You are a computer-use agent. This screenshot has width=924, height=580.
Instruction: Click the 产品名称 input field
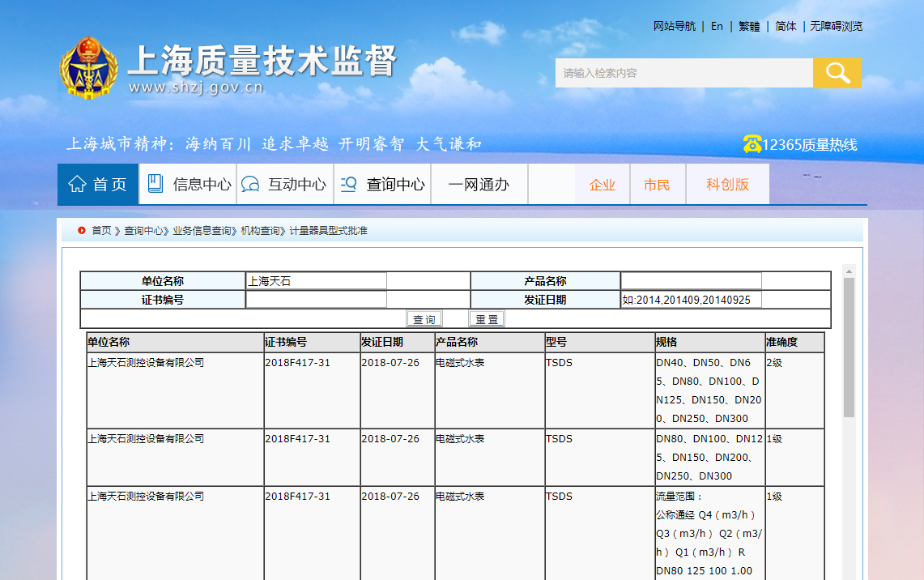pyautogui.click(x=692, y=281)
